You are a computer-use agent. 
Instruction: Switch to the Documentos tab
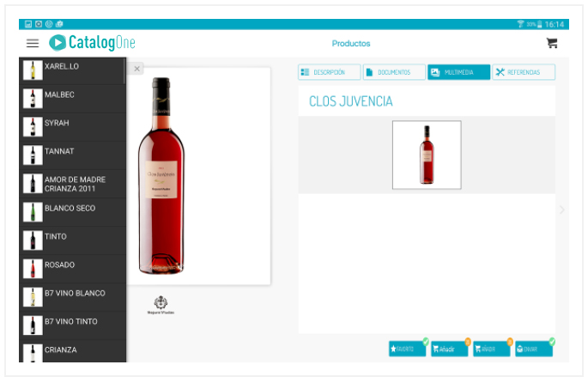point(394,72)
